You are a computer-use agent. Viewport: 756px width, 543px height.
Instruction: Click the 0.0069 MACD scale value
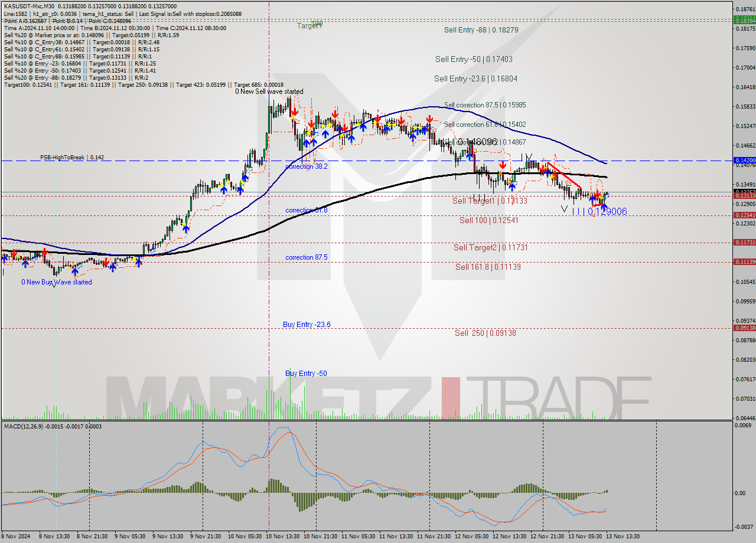click(743, 426)
